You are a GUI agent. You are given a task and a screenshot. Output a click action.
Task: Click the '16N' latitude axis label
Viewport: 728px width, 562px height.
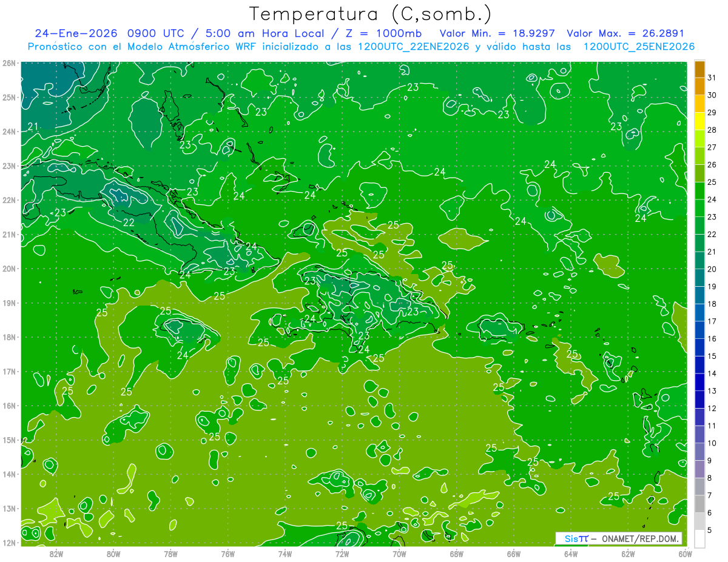[9, 406]
